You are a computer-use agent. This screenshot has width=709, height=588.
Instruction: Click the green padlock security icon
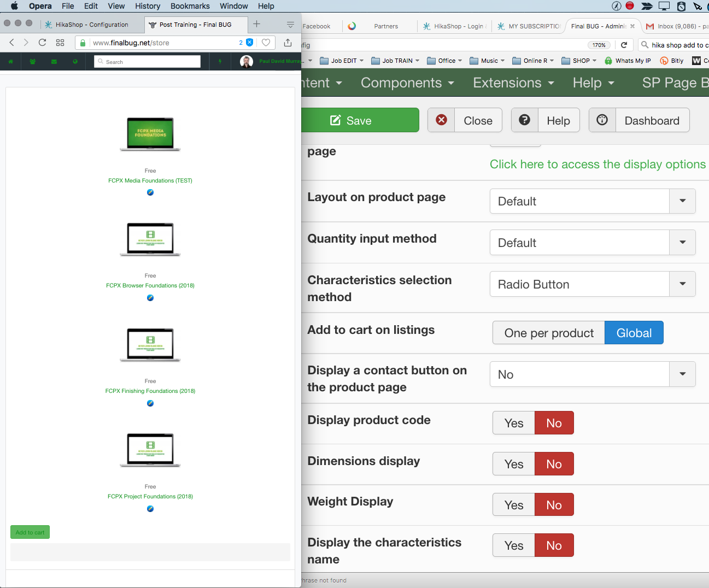pos(83,43)
